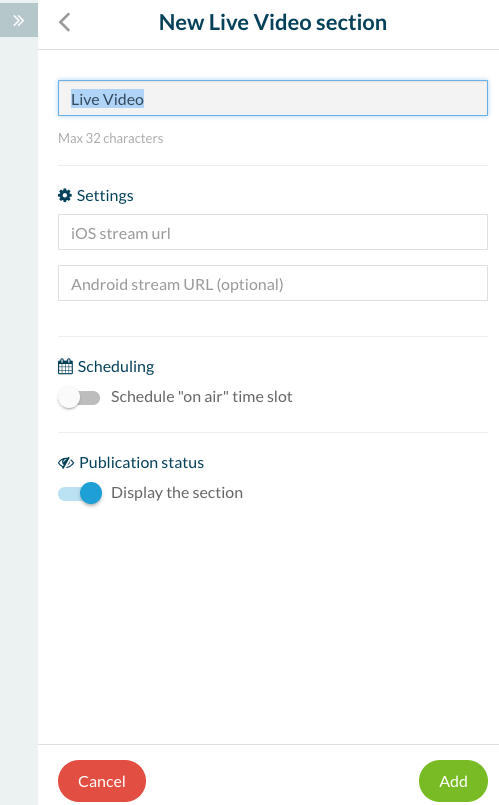Expand the collapsed side panel with double chevron
Viewport: 499px width, 805px height.
(18, 20)
